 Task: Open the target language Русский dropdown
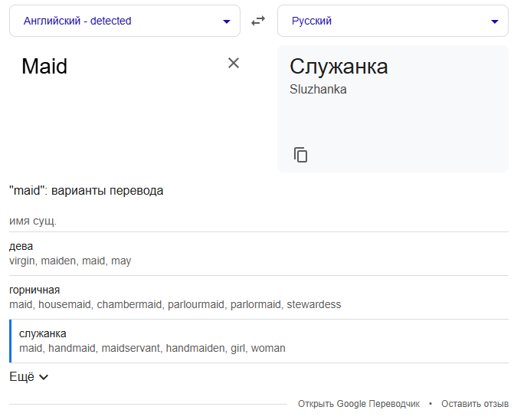392,21
